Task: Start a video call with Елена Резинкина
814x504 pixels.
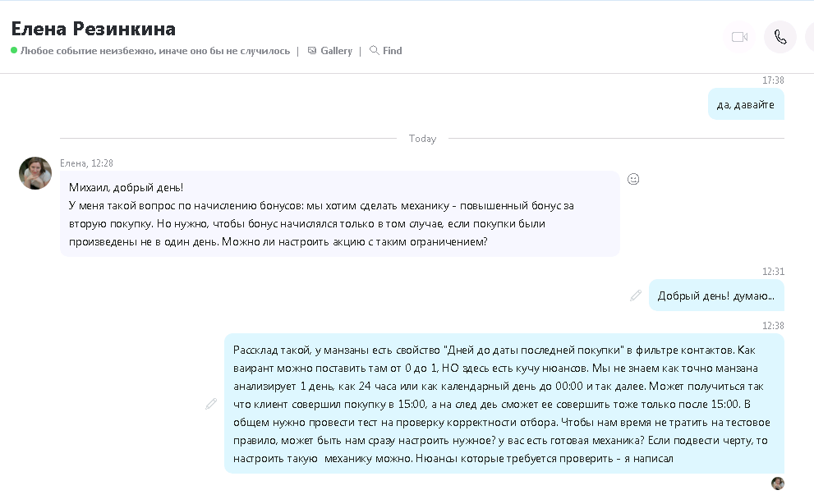Action: point(739,37)
